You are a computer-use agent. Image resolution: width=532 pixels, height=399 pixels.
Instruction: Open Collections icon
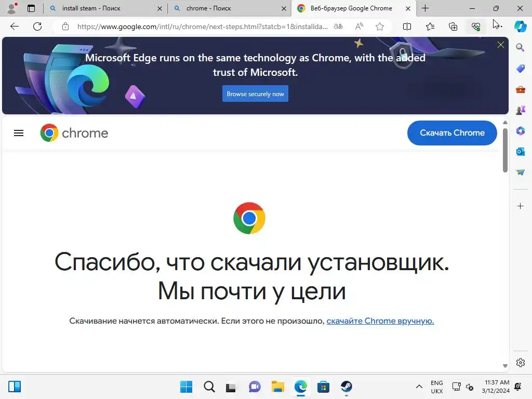[453, 26]
